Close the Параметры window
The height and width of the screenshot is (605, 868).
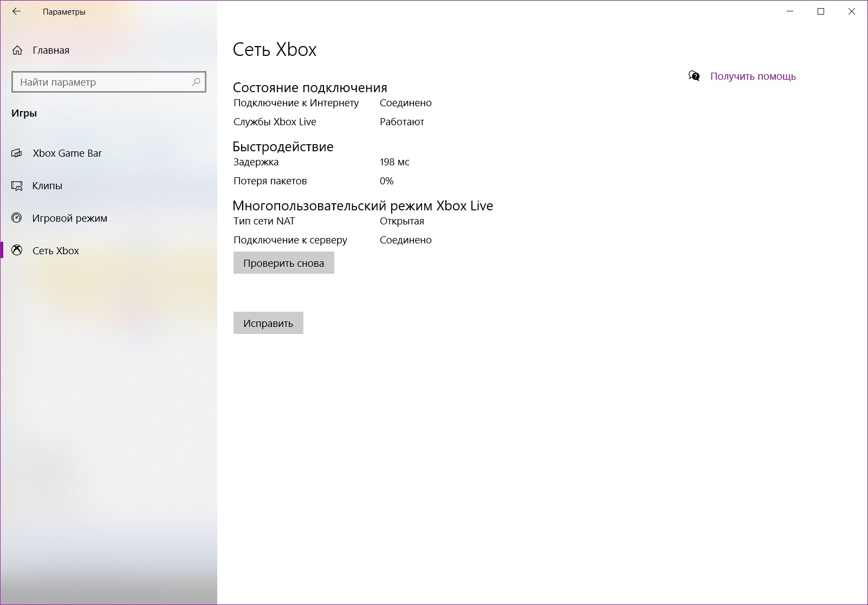point(852,11)
